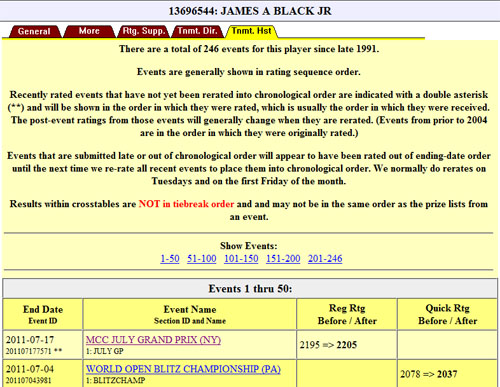
Task: Click the End Date column header
Action: [x=43, y=314]
